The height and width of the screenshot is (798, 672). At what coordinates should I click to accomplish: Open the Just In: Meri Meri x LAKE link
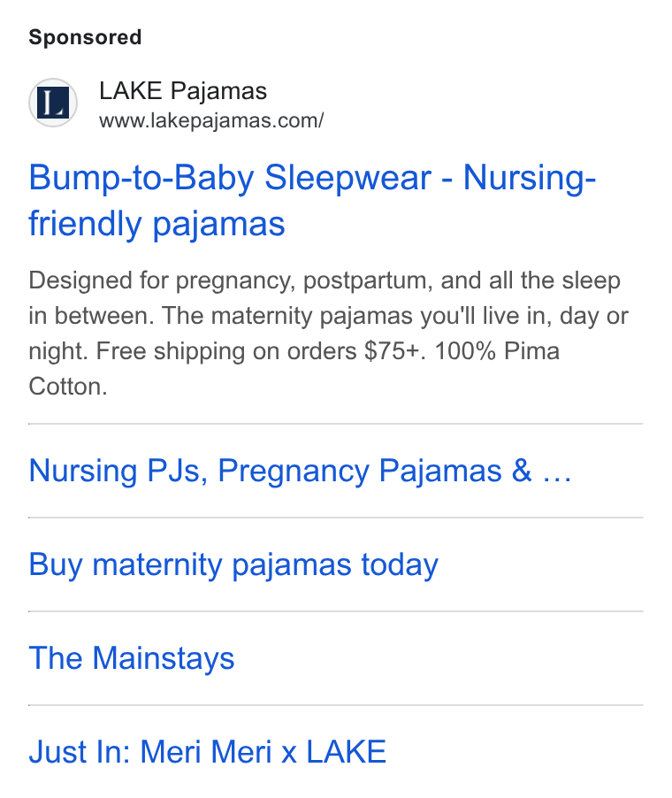pos(208,752)
